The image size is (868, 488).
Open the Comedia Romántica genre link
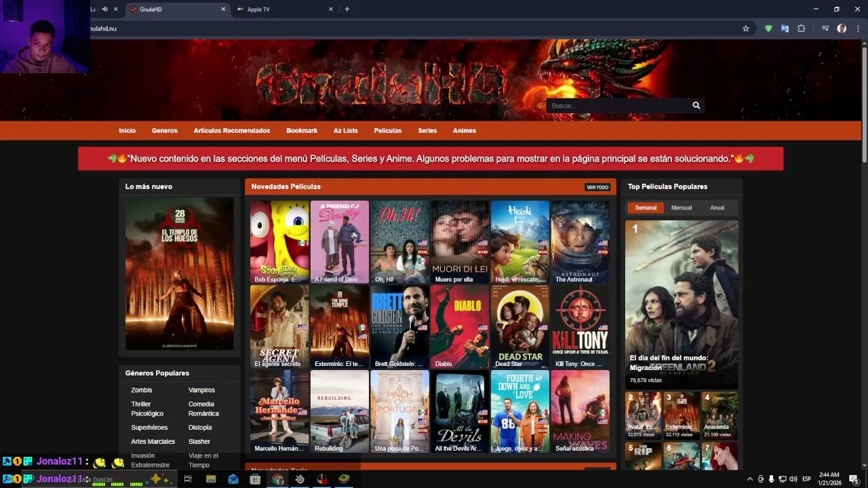[203, 409]
